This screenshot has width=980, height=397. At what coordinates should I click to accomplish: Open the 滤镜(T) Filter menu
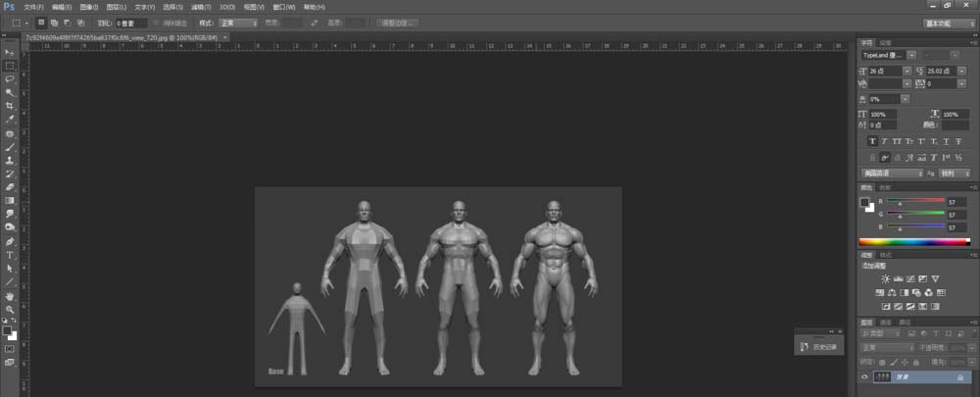coord(201,7)
